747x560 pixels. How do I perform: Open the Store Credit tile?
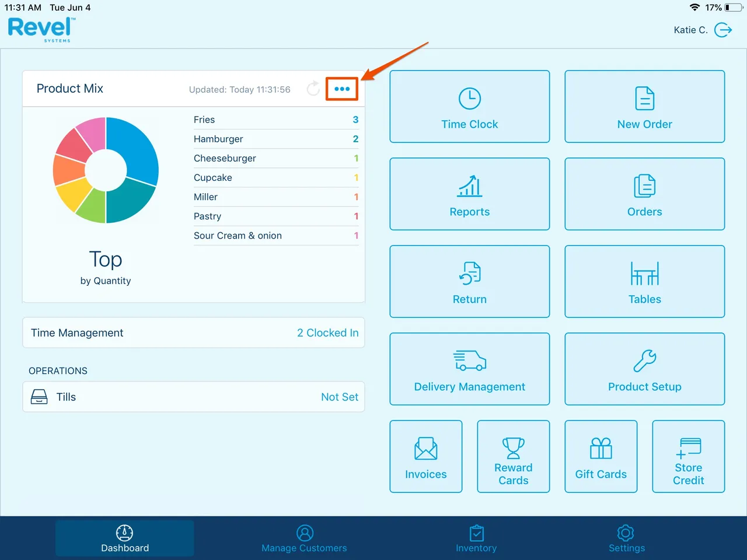[x=689, y=457]
